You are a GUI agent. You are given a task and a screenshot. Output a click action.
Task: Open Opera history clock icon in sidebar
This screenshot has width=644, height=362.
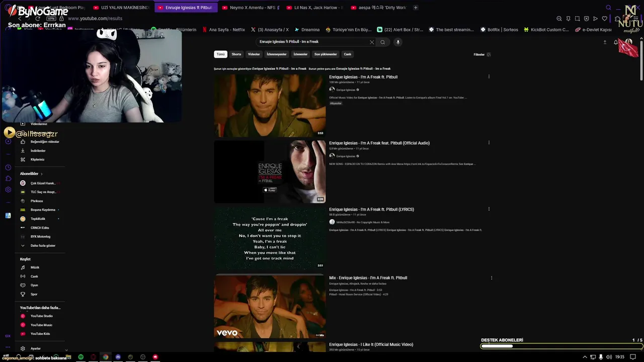(8, 167)
